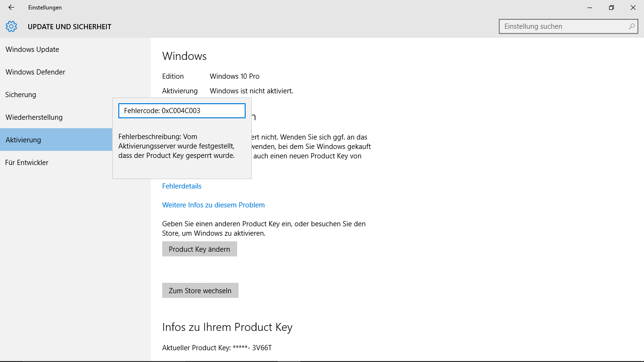Open Weitere Infos zu diesem Problem link

coord(214,205)
